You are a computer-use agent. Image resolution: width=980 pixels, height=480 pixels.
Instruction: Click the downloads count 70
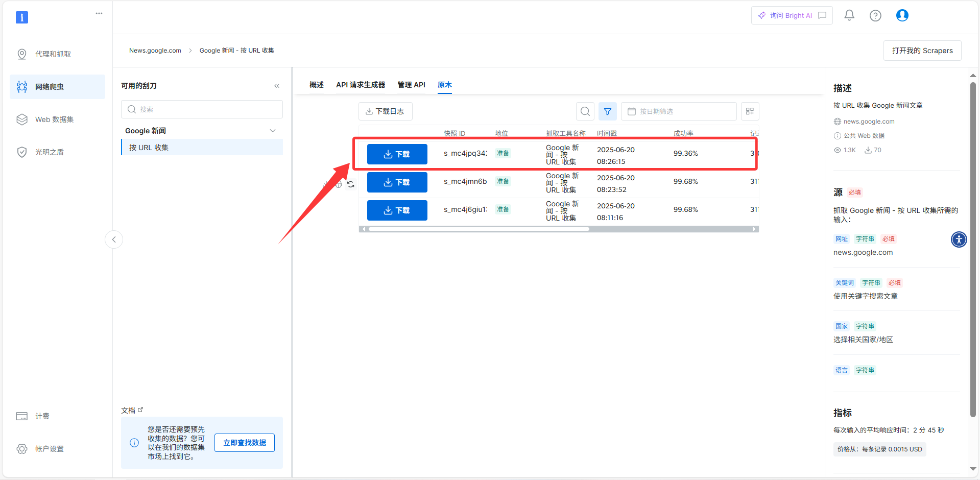(878, 150)
